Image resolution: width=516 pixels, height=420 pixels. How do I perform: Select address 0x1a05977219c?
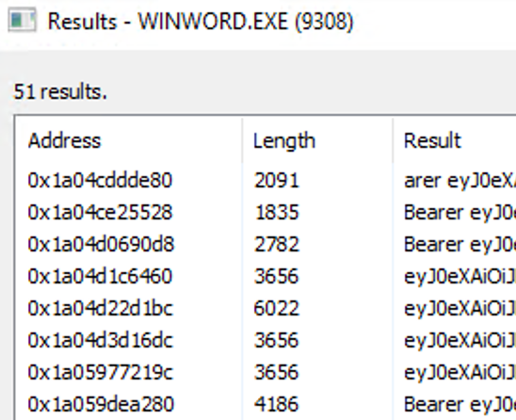click(x=101, y=372)
